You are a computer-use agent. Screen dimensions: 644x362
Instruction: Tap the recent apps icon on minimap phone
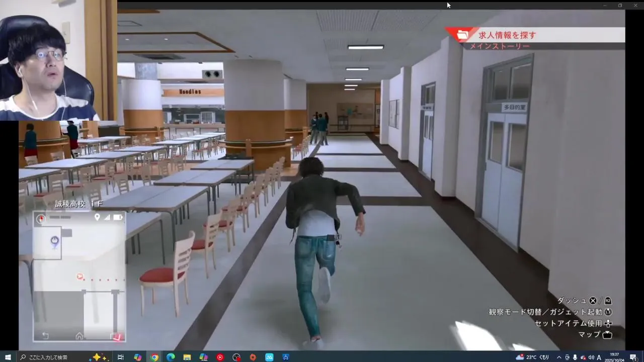tap(115, 336)
